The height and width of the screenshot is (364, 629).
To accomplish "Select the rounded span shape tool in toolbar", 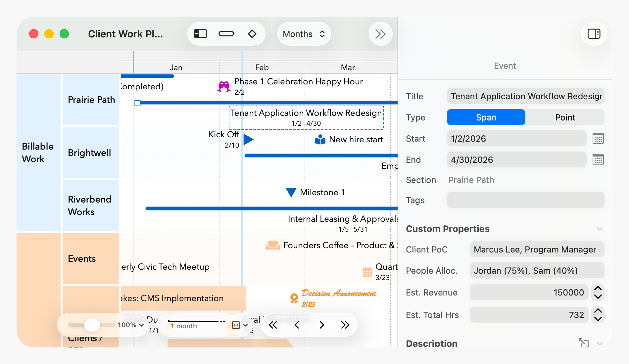I will 226,33.
